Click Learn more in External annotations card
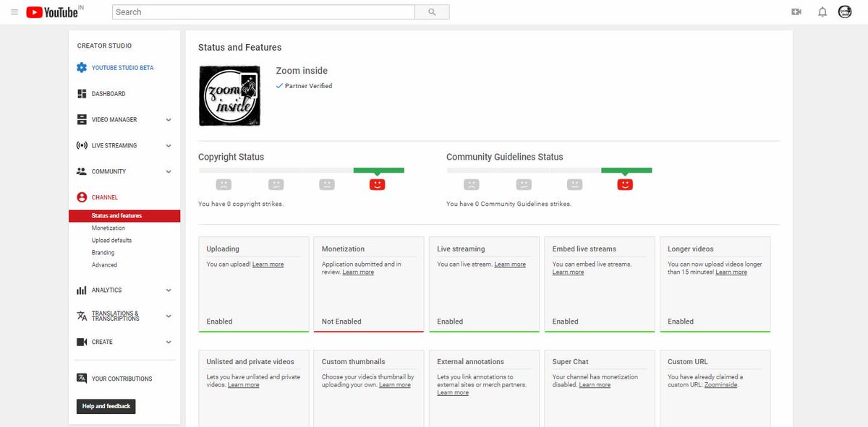The height and width of the screenshot is (427, 868). tap(453, 393)
